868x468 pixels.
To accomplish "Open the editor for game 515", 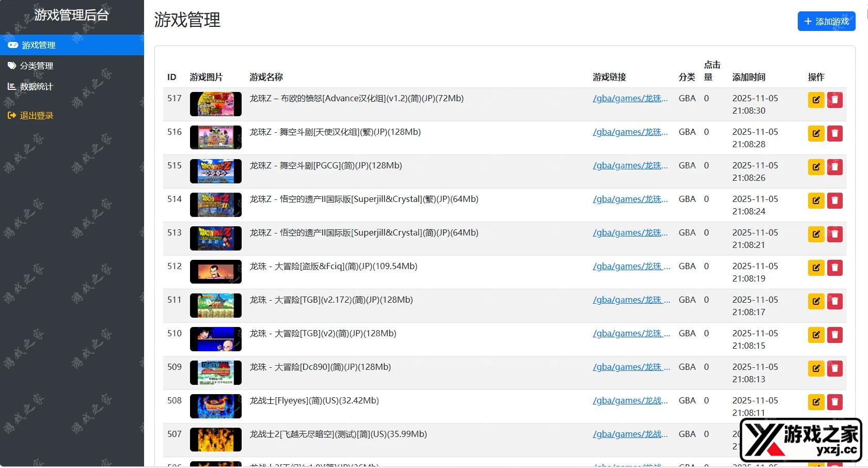I will 816,167.
